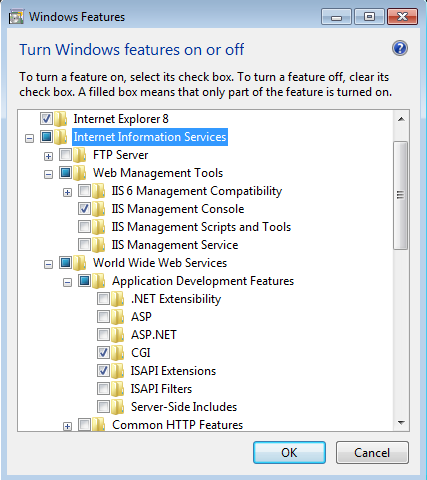
Task: Click the Internet Information Services folder icon
Action: coord(61,137)
